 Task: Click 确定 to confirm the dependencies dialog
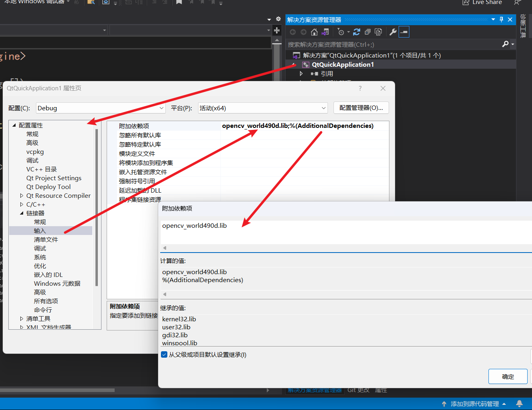508,376
